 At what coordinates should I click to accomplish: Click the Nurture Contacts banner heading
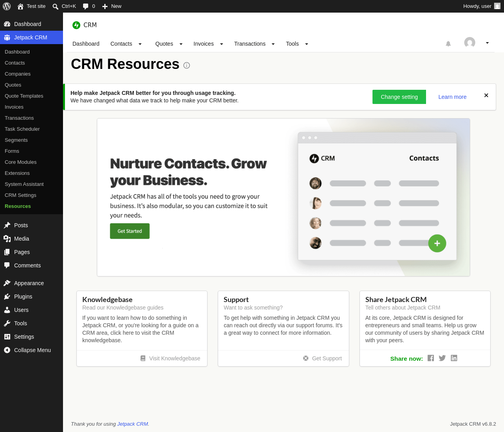click(189, 172)
